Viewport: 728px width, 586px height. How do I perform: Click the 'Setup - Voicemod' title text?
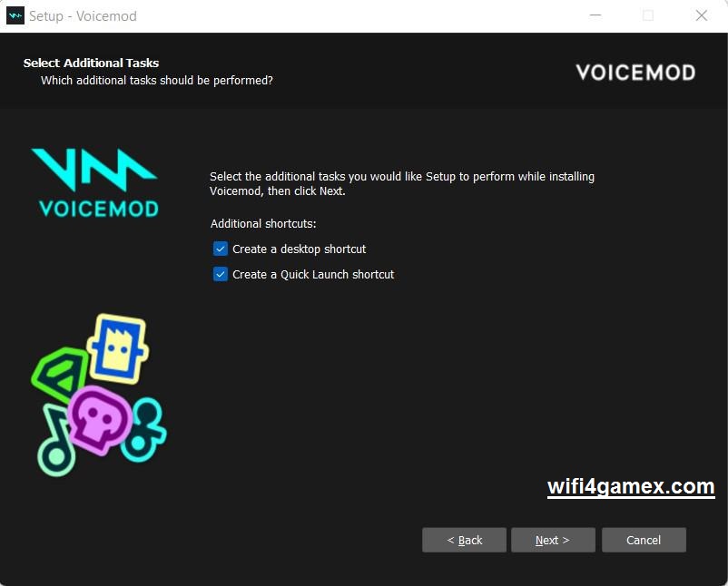click(84, 16)
